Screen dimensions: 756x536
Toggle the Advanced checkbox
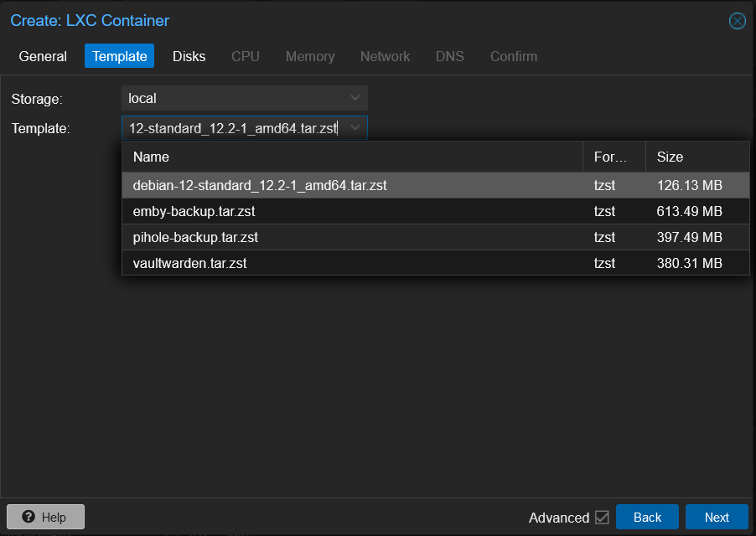[x=602, y=518]
